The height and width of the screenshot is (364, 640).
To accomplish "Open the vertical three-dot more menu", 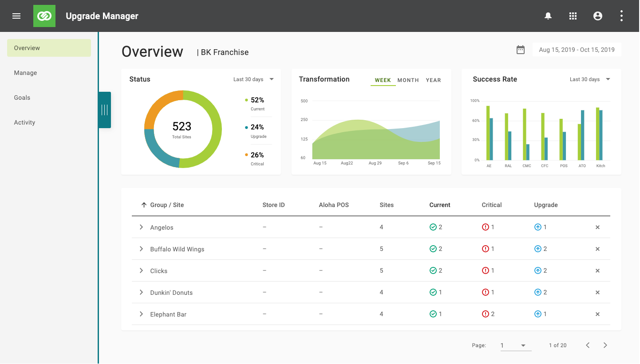I will point(621,16).
